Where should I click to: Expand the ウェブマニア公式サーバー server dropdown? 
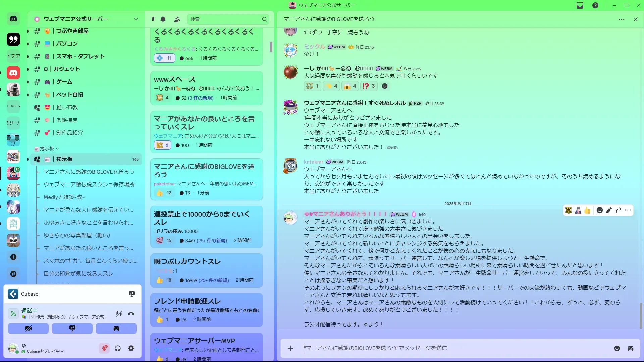(136, 19)
